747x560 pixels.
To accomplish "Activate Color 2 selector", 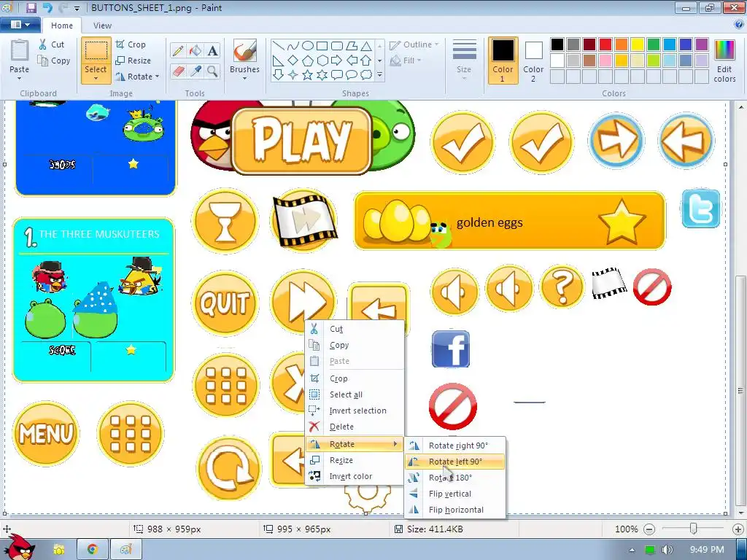I will (533, 61).
